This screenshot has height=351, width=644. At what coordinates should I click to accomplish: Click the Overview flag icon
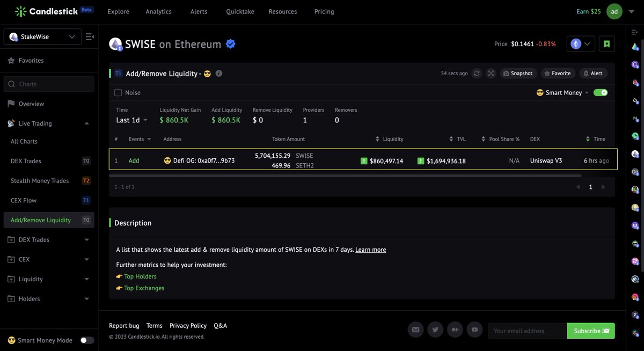pos(11,104)
